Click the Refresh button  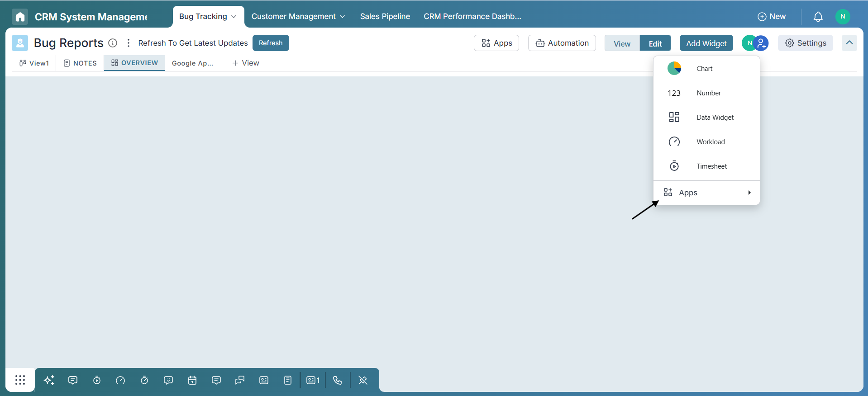click(271, 43)
